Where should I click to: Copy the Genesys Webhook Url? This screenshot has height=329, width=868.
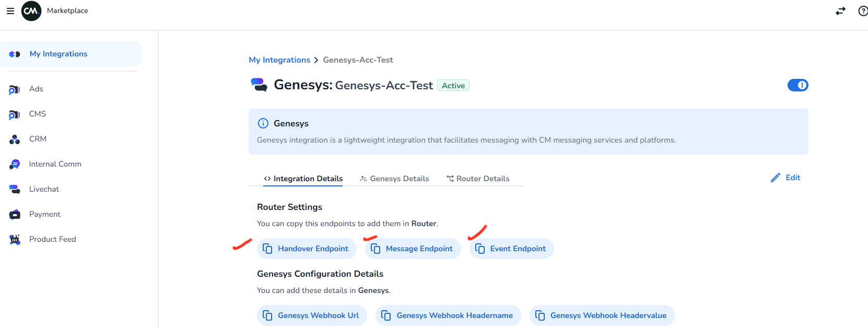click(312, 315)
